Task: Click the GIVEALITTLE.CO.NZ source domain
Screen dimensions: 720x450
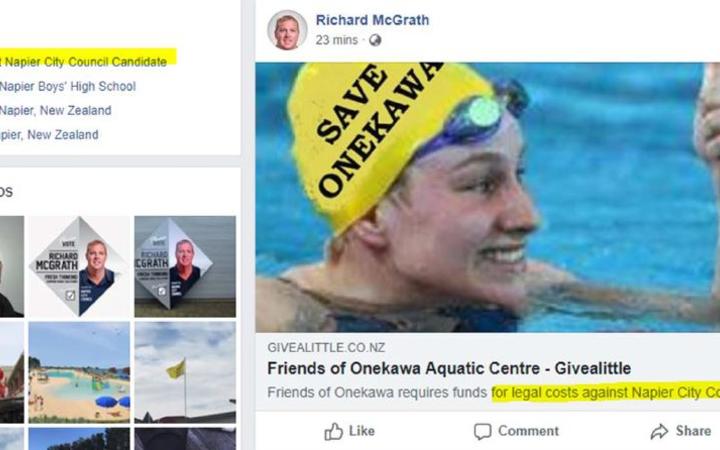Action: coord(326,348)
